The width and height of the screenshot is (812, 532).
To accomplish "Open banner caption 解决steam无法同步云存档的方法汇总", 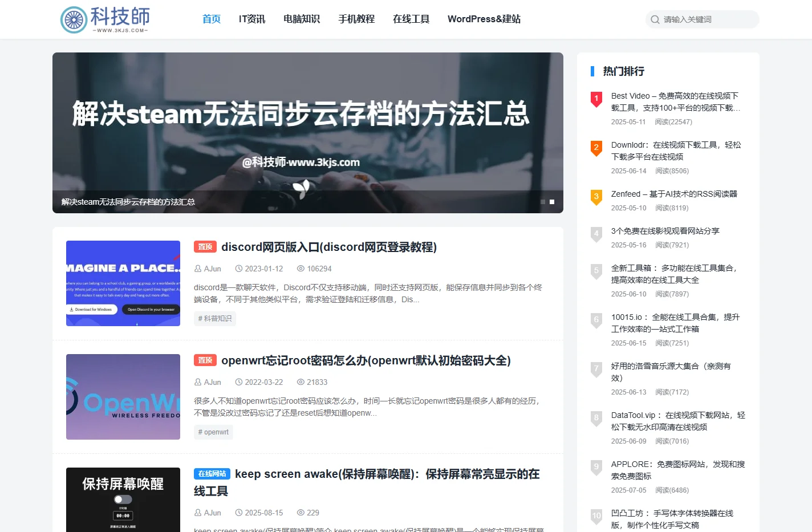I will 128,202.
